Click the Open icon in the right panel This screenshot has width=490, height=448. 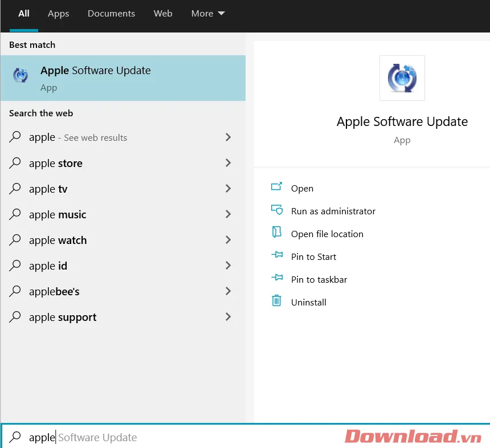(x=277, y=187)
